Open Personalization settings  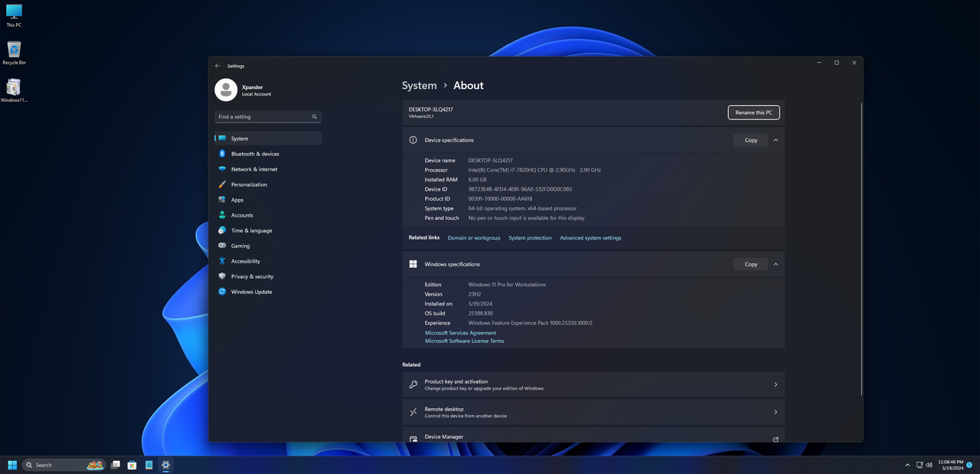[x=268, y=185]
